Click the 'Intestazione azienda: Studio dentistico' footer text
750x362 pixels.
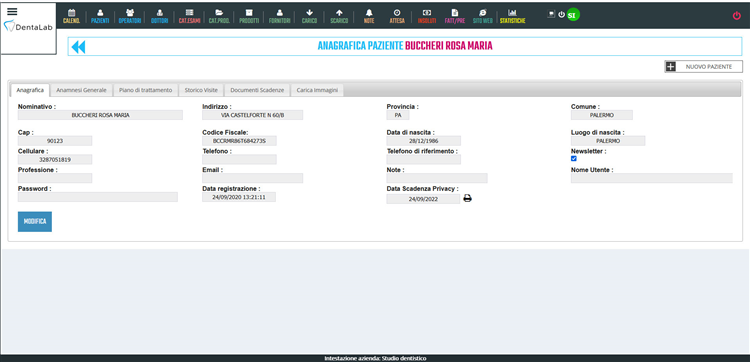coord(375,358)
